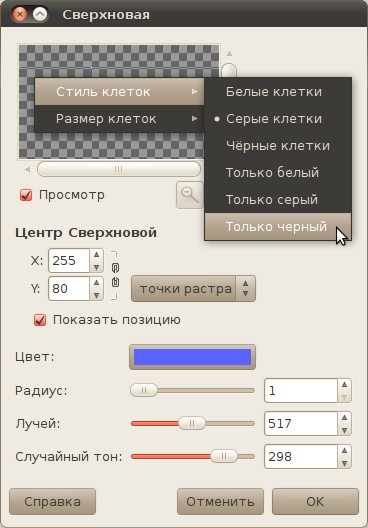The height and width of the screenshot is (528, 368).
Task: Click the roll-up button in title bar
Action: point(40,14)
